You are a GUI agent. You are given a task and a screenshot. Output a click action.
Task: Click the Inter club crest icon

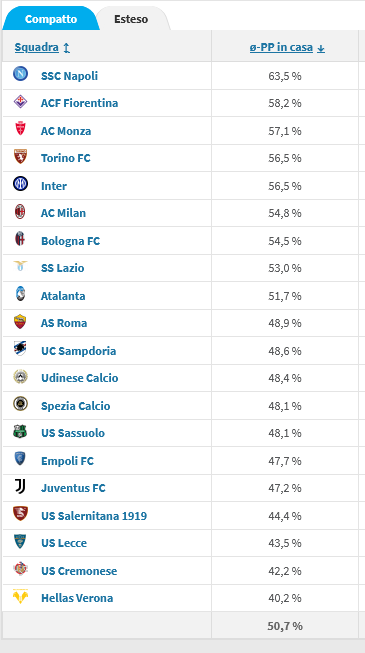[20, 184]
